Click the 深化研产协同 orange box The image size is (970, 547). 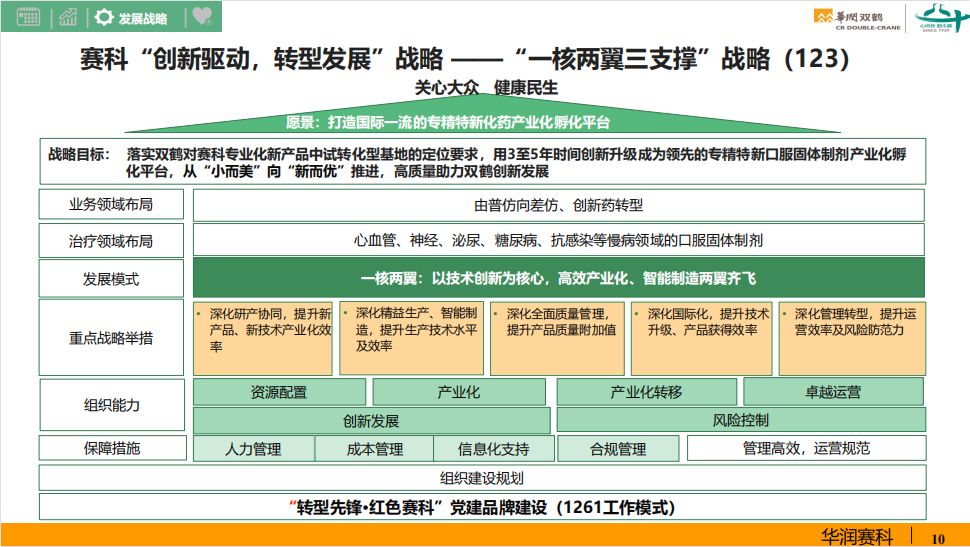[x=263, y=336]
